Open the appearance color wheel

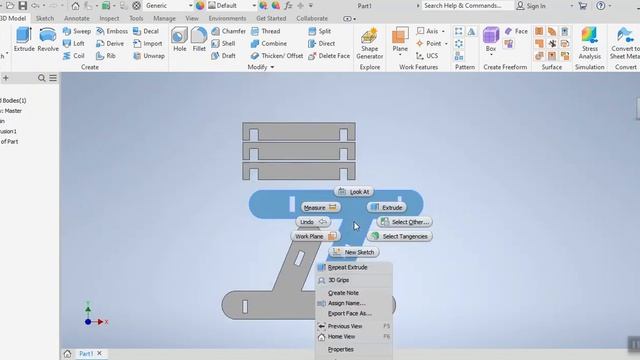pyautogui.click(x=200, y=6)
